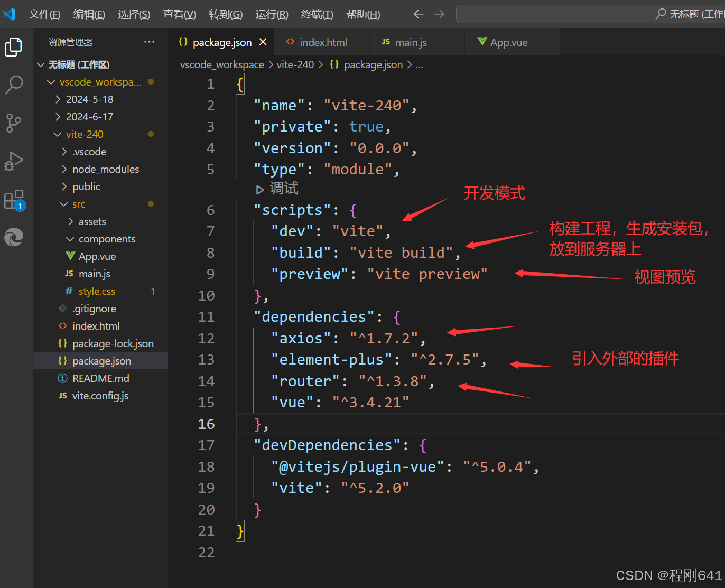Open package-lock.json in the file tree

pyautogui.click(x=100, y=343)
